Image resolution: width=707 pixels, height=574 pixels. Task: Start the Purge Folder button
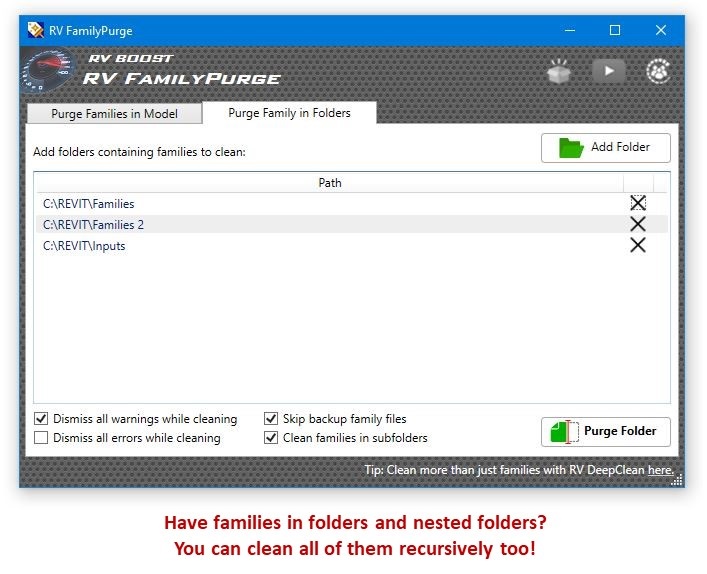coord(606,432)
